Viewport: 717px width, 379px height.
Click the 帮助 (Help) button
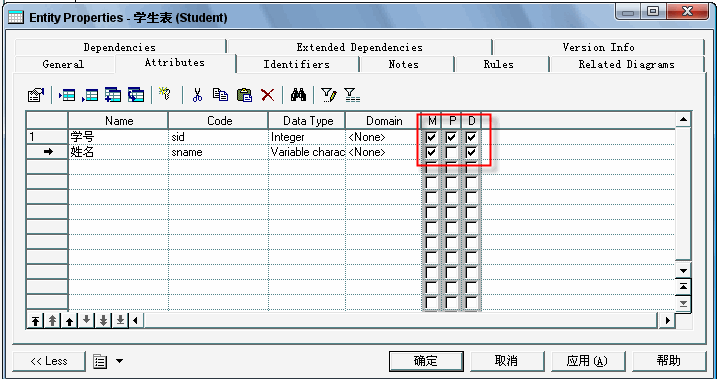coord(668,361)
